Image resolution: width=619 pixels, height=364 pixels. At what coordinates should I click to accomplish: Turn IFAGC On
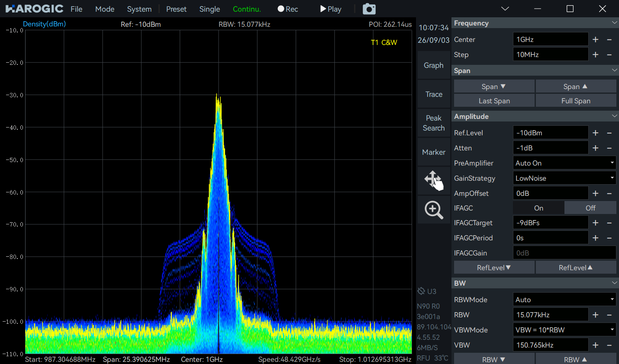coord(538,208)
